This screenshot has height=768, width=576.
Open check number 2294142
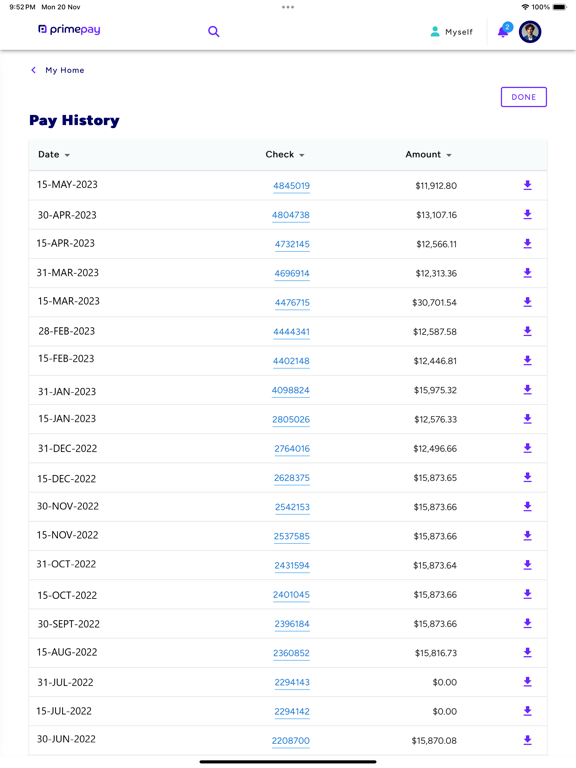tap(292, 711)
